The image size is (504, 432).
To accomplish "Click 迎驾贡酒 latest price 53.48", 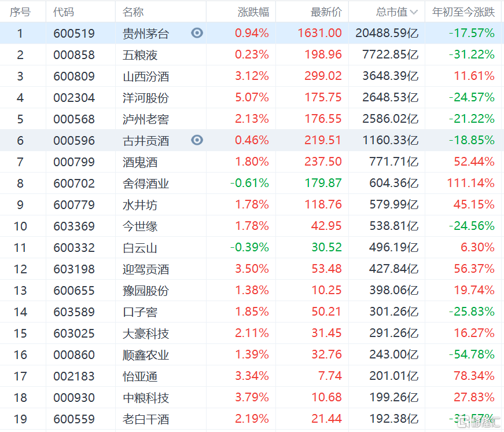I will pyautogui.click(x=326, y=269).
